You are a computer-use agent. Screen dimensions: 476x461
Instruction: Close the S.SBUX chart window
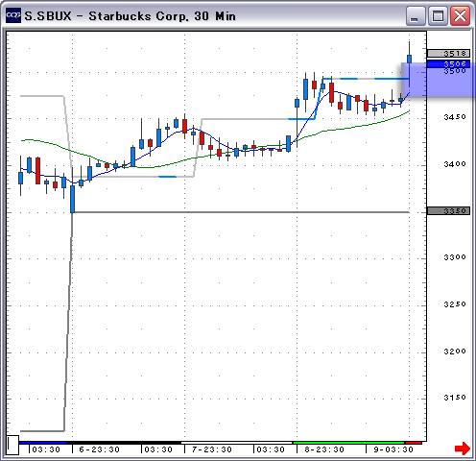pos(460,16)
